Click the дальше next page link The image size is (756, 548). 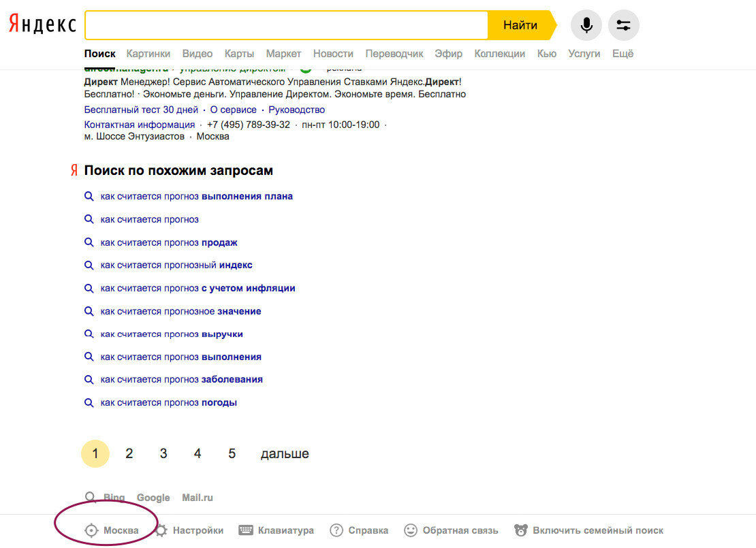(285, 453)
